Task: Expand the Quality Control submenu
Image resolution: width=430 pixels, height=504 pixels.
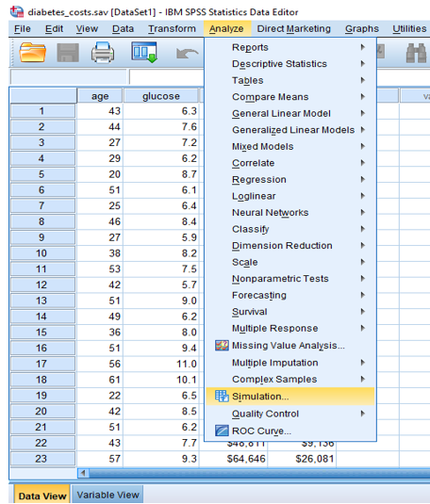Action: (x=290, y=414)
